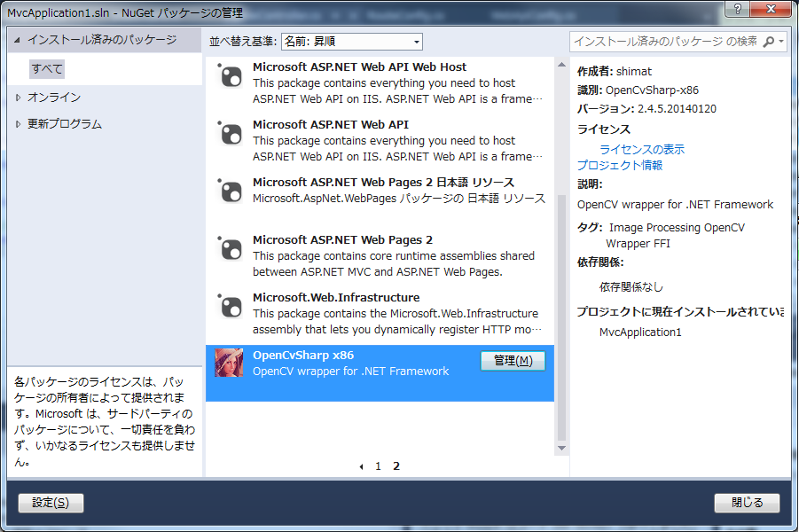Select the Microsoft.Web.Infrastructure package title
The image size is (799, 532).
pos(336,297)
